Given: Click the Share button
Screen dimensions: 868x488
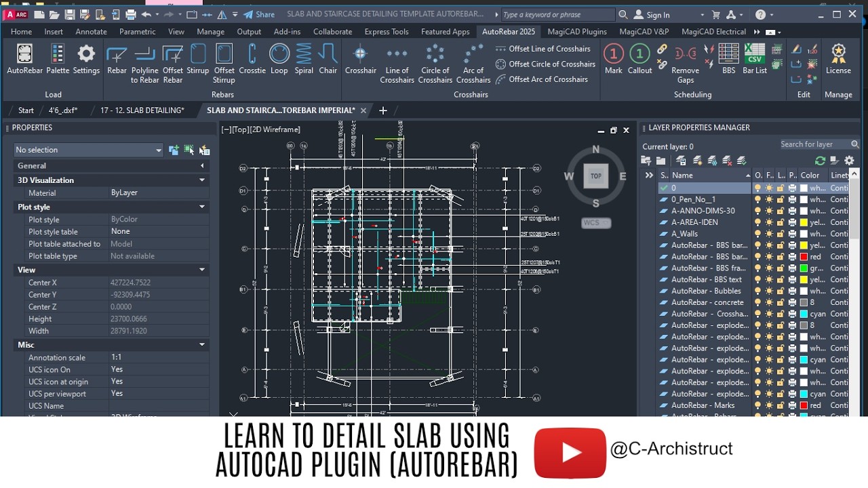Looking at the screenshot, I should 259,14.
